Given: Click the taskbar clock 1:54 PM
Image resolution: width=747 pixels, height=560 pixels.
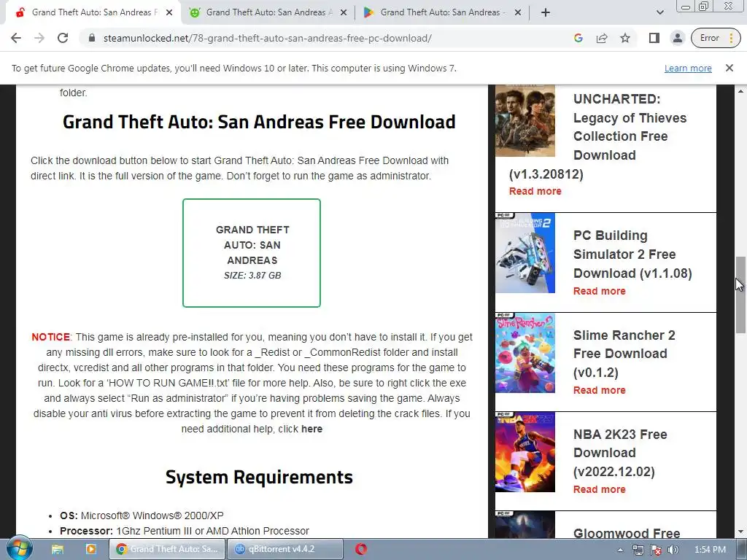Looking at the screenshot, I should pos(710,550).
